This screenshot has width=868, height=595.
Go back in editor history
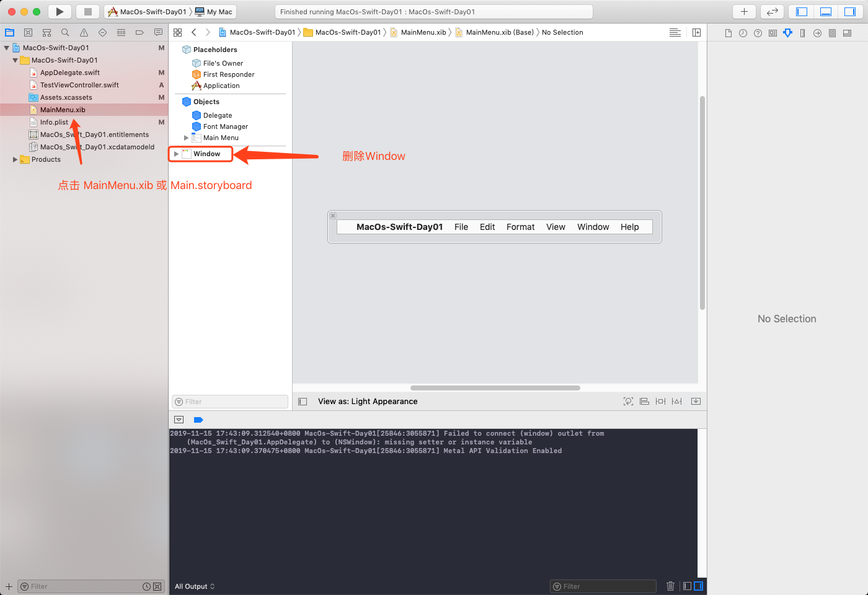[x=194, y=32]
